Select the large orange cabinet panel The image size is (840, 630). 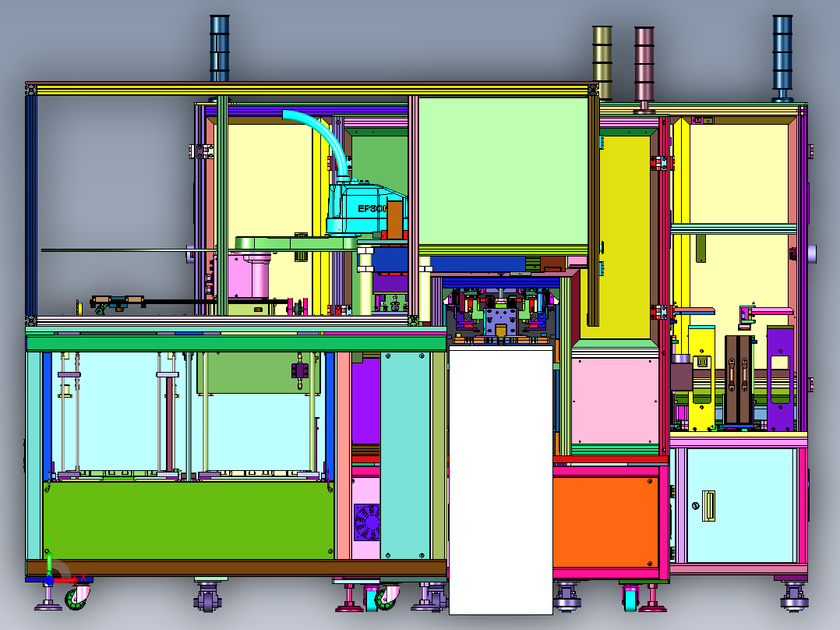coord(605,522)
